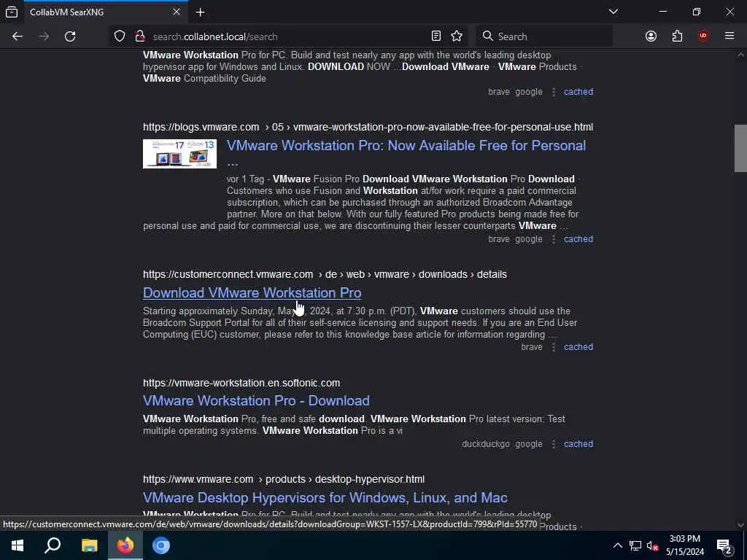Click the disabled forward navigation arrow
Viewport: 747px width, 560px height.
pos(44,36)
